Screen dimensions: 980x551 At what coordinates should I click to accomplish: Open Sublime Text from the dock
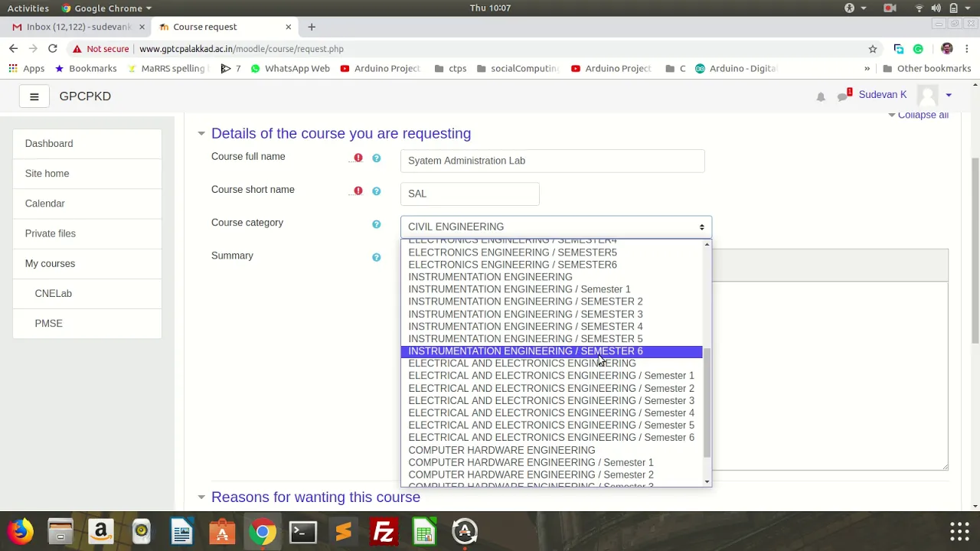pyautogui.click(x=343, y=531)
